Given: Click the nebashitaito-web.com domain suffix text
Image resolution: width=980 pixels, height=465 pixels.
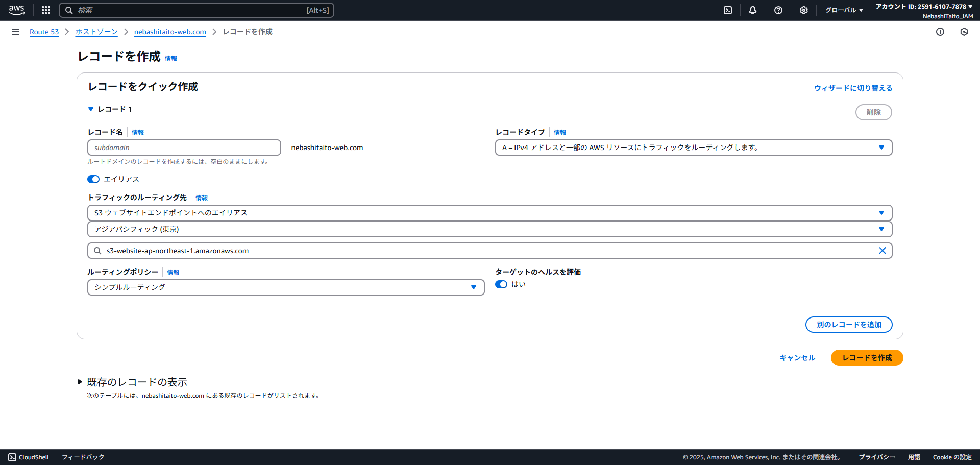Looking at the screenshot, I should click(327, 148).
